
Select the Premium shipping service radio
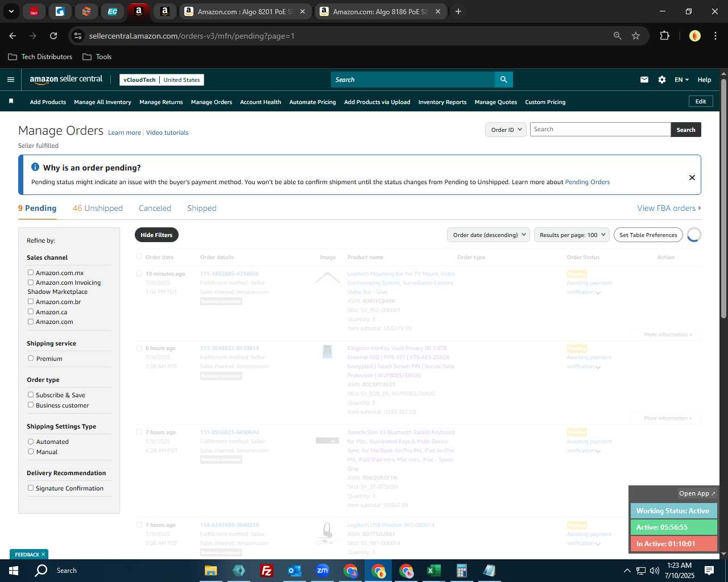(31, 358)
